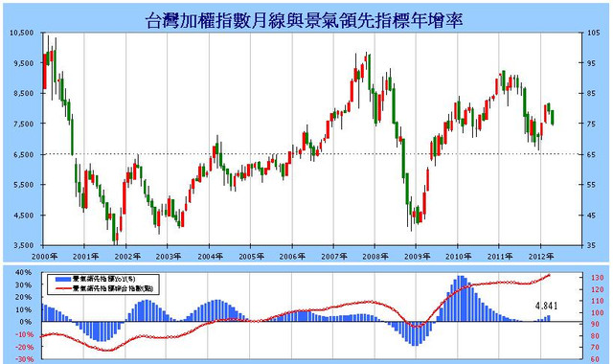The image size is (613, 364).
Task: Click the 7,500 index axis label
Action: (23, 124)
